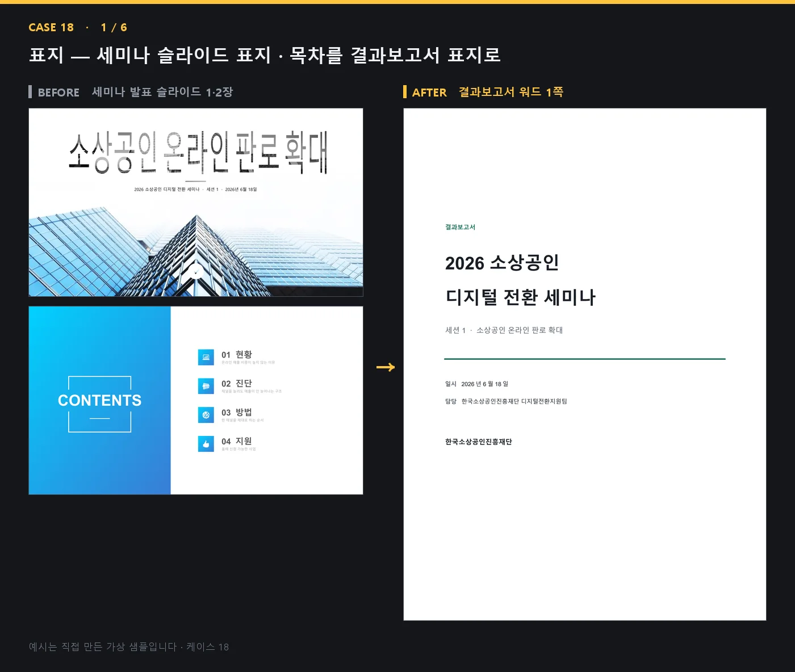Click the "BEFORE" label
The width and height of the screenshot is (795, 672).
coord(58,93)
